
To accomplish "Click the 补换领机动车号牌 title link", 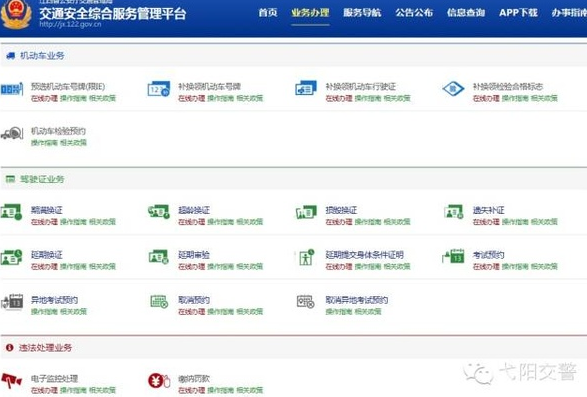I will click(x=209, y=87).
